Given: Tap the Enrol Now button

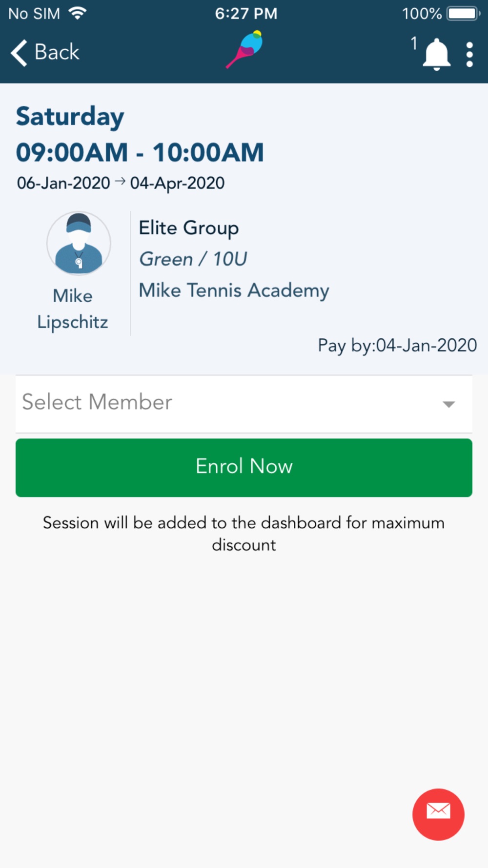Looking at the screenshot, I should 244,468.
